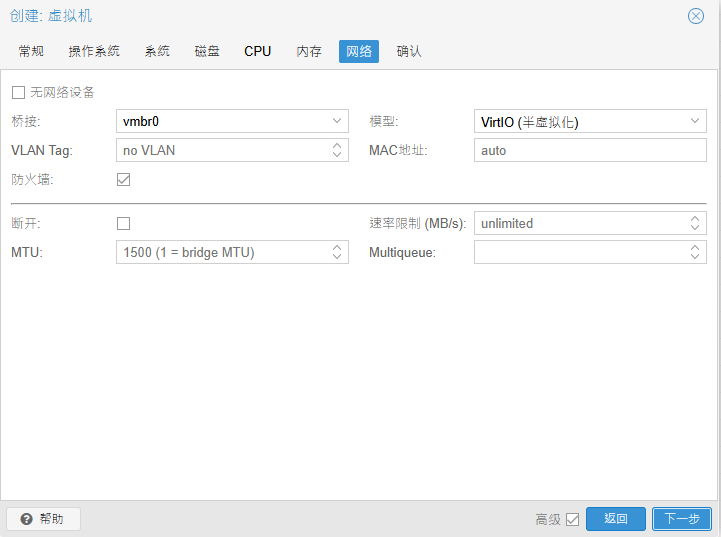Image resolution: width=721 pixels, height=537 pixels.
Task: Open the 确认 tab
Action: point(409,51)
